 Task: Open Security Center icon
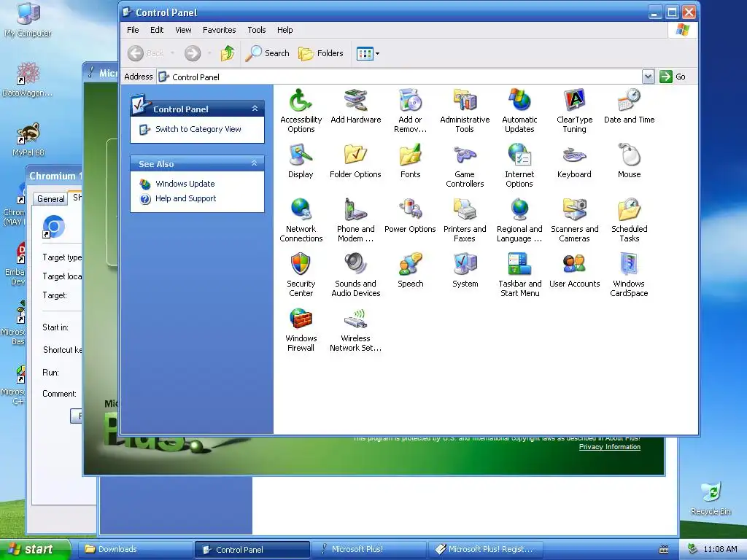301,275
